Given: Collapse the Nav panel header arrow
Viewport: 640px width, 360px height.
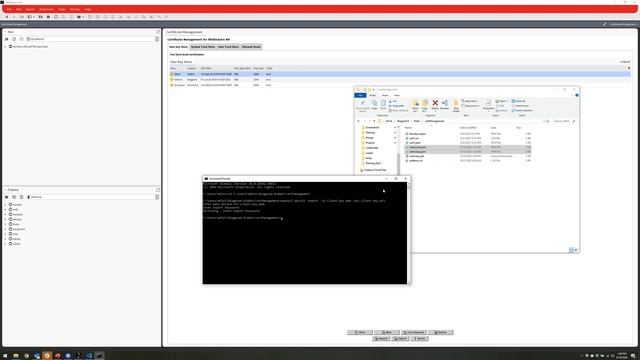Looking at the screenshot, I should pos(5,32).
